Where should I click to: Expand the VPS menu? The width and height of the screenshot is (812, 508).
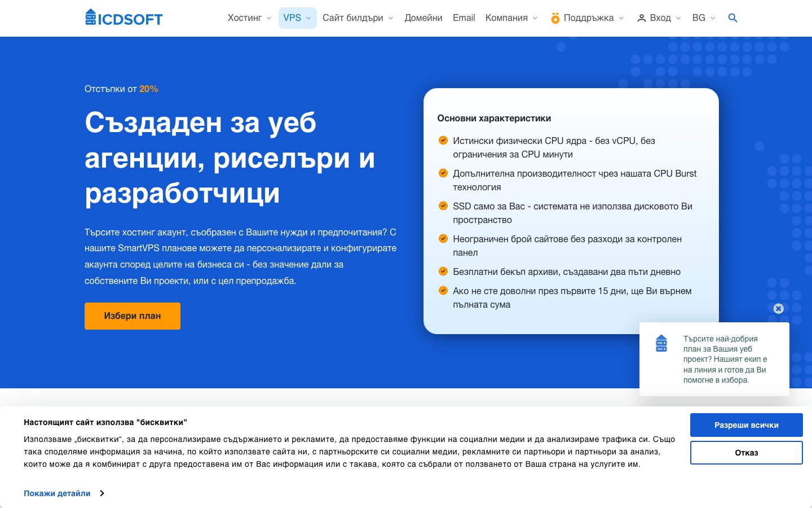(297, 18)
